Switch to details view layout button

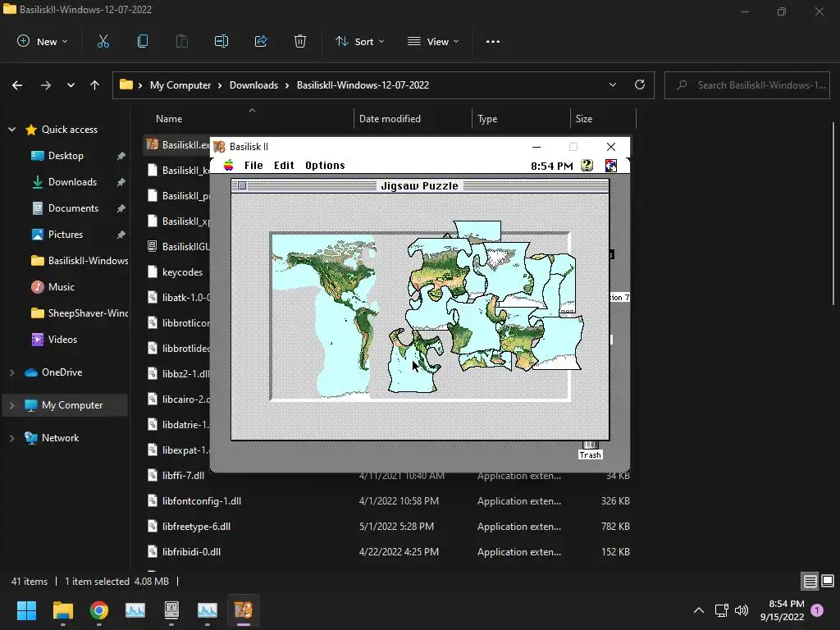pyautogui.click(x=810, y=581)
